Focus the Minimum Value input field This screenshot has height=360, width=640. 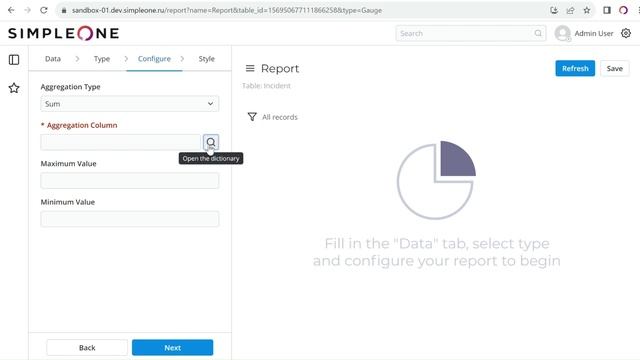click(x=130, y=219)
